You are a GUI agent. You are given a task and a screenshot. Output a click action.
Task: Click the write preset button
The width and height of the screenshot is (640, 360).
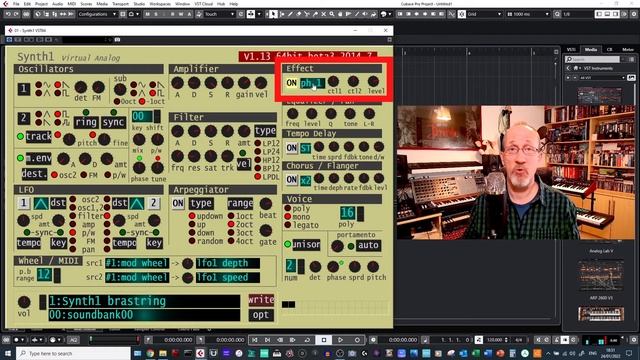coord(261,300)
